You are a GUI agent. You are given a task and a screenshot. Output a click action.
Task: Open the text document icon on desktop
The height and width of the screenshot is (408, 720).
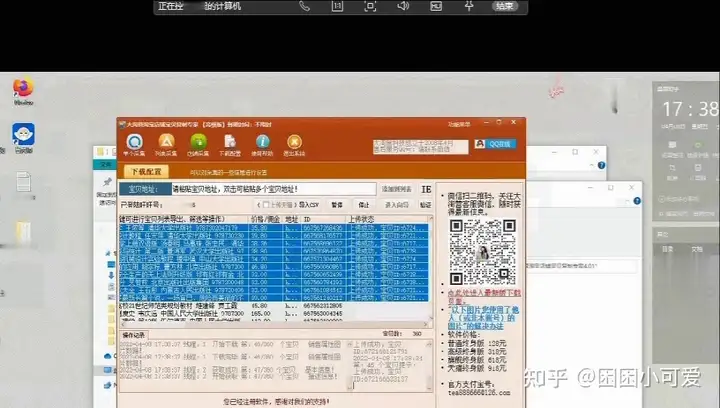pyautogui.click(x=23, y=182)
